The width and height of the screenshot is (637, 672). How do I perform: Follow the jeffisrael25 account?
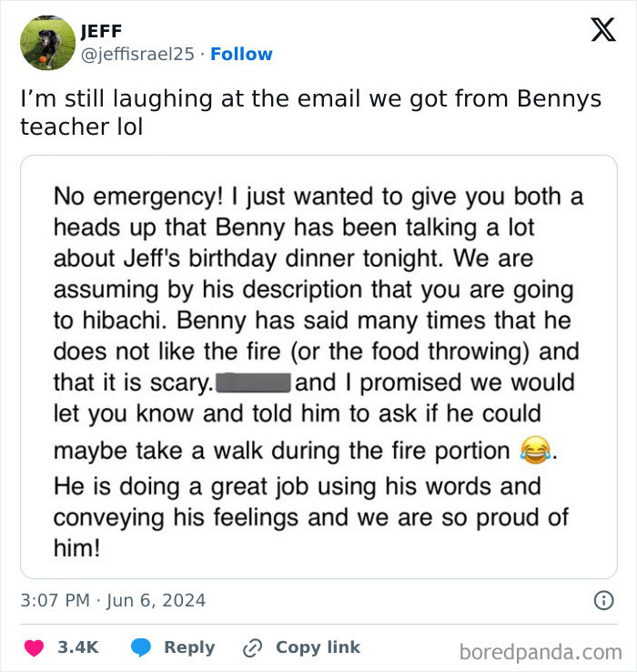241,54
